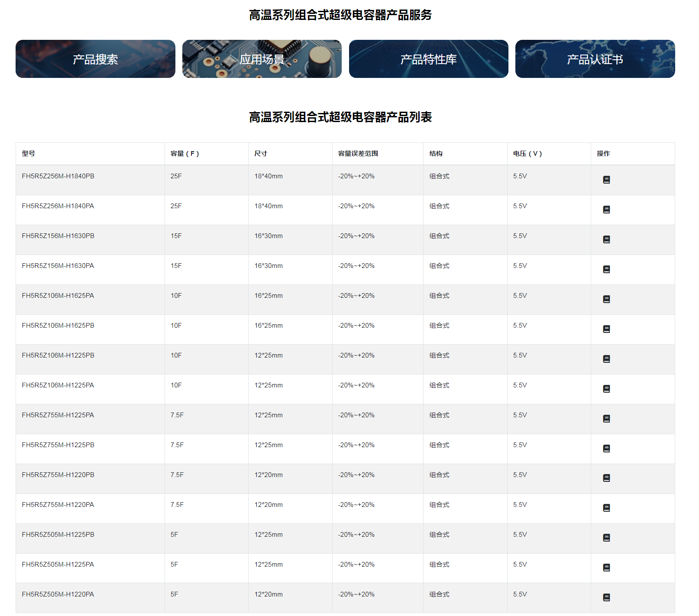The width and height of the screenshot is (699, 616).
Task: Click details icon for FH5R5Z755M-H1225PA
Action: [606, 419]
